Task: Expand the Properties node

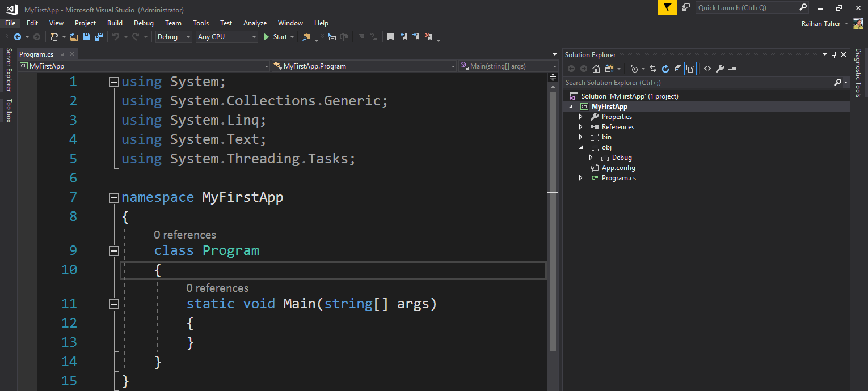Action: pyautogui.click(x=580, y=117)
